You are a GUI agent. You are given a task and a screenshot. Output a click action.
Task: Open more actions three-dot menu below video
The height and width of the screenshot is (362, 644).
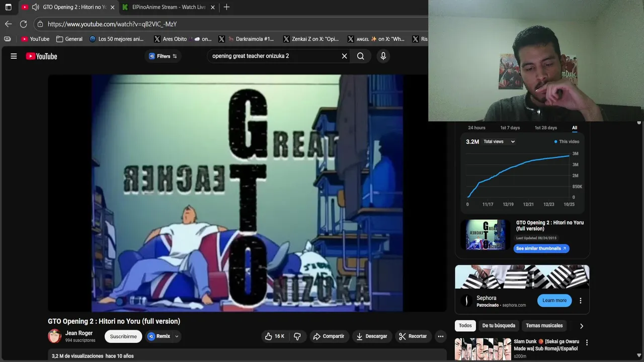tap(441, 336)
